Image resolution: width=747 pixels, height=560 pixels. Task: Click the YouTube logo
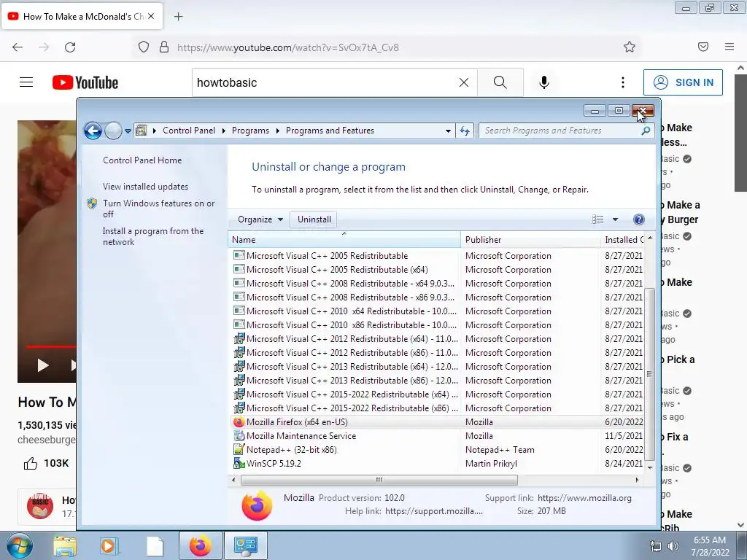tap(85, 82)
